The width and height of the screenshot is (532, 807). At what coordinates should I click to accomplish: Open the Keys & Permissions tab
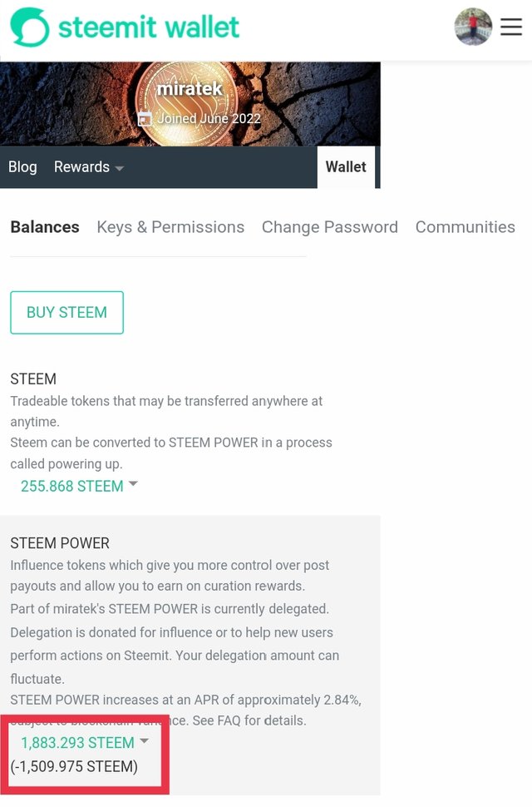point(170,227)
